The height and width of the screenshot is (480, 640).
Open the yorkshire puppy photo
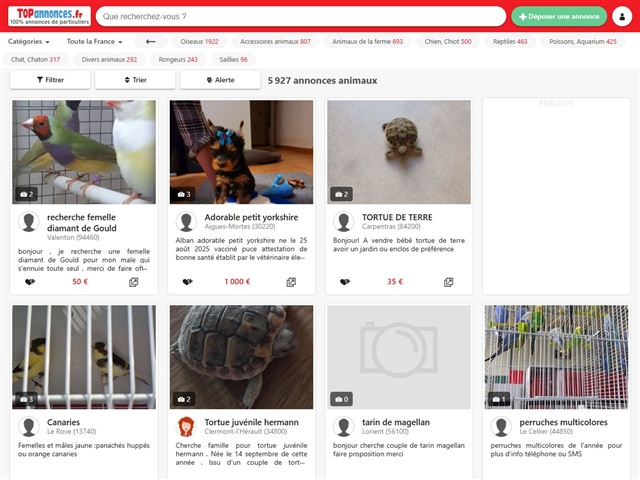click(x=242, y=152)
